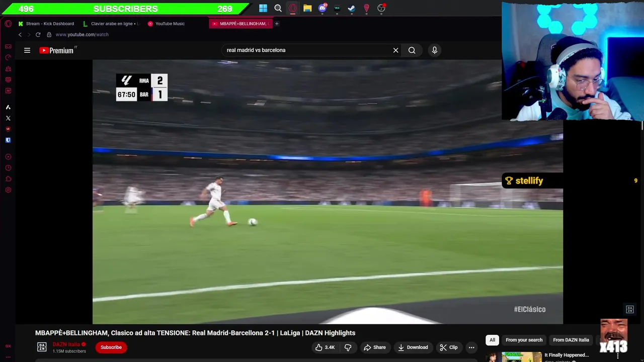This screenshot has width=644, height=362.
Task: Open the YouTube guide hamburger menu
Action: click(x=27, y=50)
